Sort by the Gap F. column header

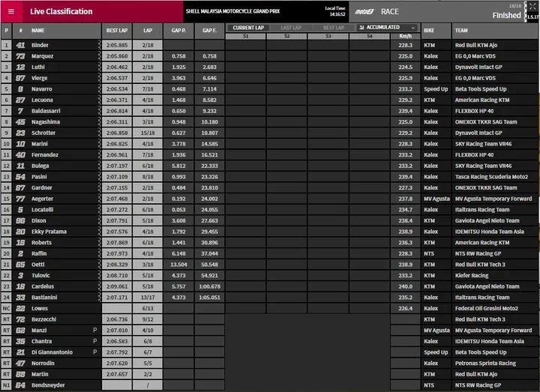(209, 30)
